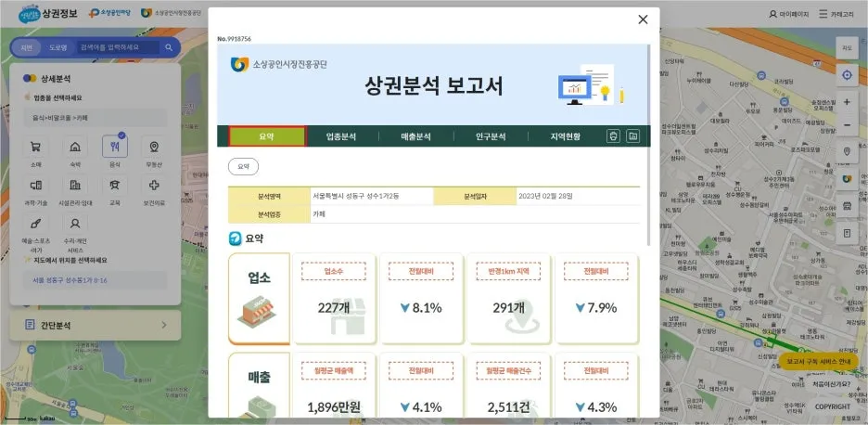This screenshot has width=868, height=425.
Task: Click the 서울특별시 성동구 성수1가2동 cell
Action: (372, 196)
